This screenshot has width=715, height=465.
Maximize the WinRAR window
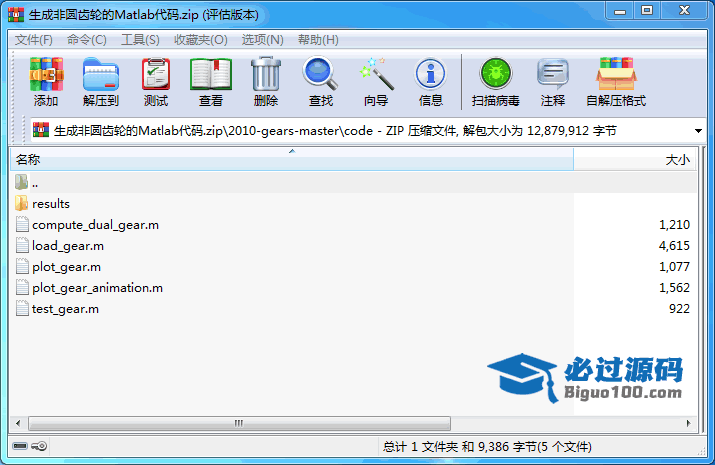[647, 10]
